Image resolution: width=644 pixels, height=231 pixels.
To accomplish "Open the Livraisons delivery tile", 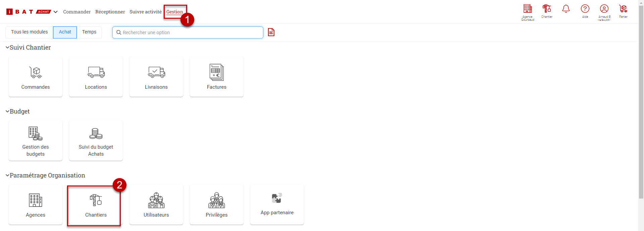I will (x=156, y=77).
